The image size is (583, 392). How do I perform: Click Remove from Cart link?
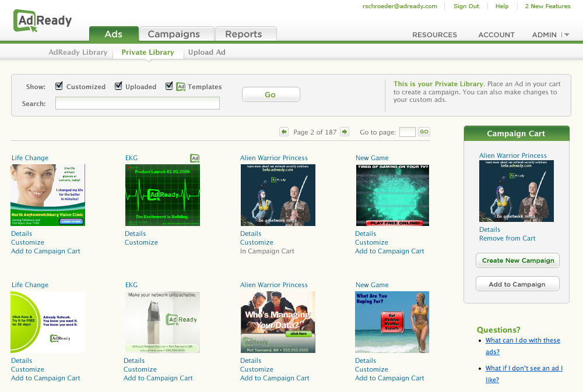point(507,239)
